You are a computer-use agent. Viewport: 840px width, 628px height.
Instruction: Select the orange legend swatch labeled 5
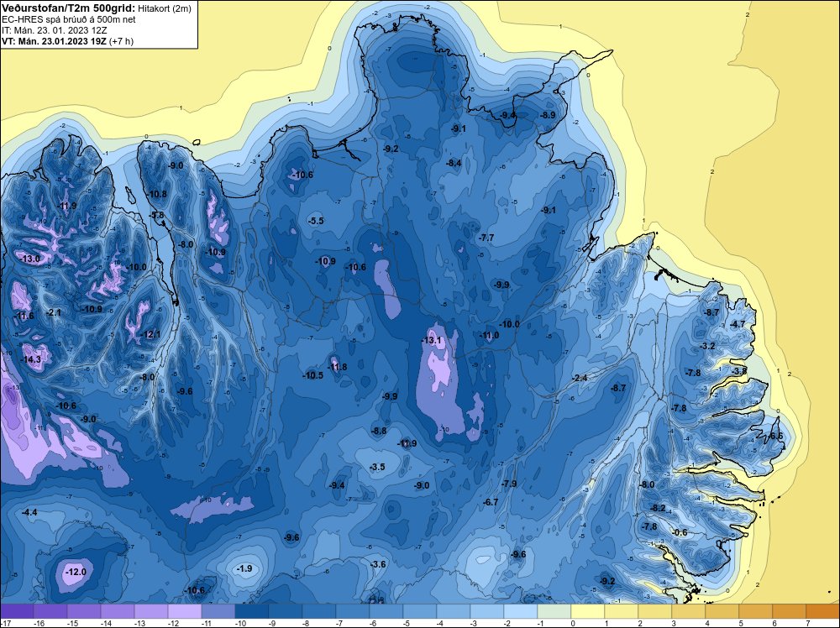(756, 611)
